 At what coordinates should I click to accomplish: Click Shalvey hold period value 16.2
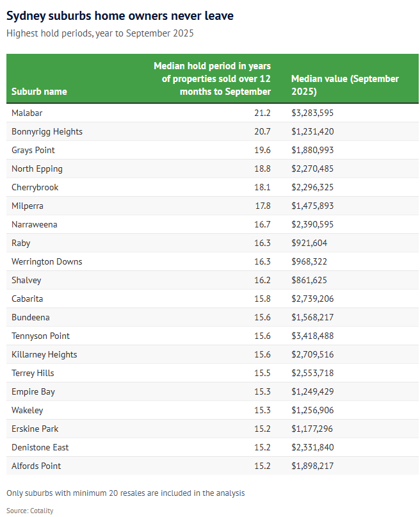[262, 280]
